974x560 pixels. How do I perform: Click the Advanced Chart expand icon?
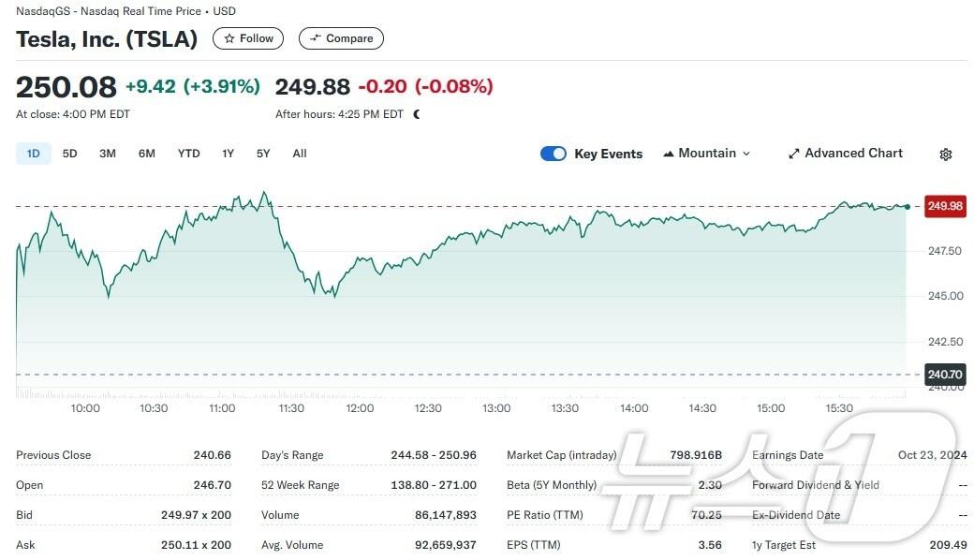coord(794,154)
